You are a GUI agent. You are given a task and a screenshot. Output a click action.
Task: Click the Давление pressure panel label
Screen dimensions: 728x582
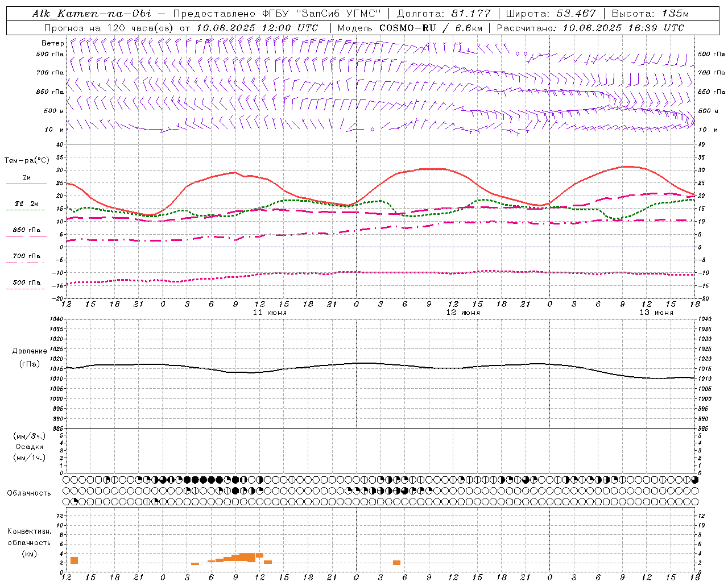click(29, 351)
